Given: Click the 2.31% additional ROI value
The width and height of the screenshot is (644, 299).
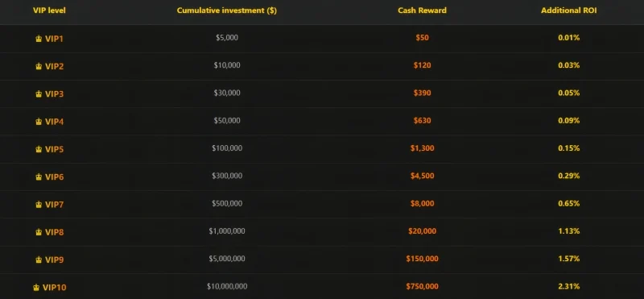Looking at the screenshot, I should 569,286.
